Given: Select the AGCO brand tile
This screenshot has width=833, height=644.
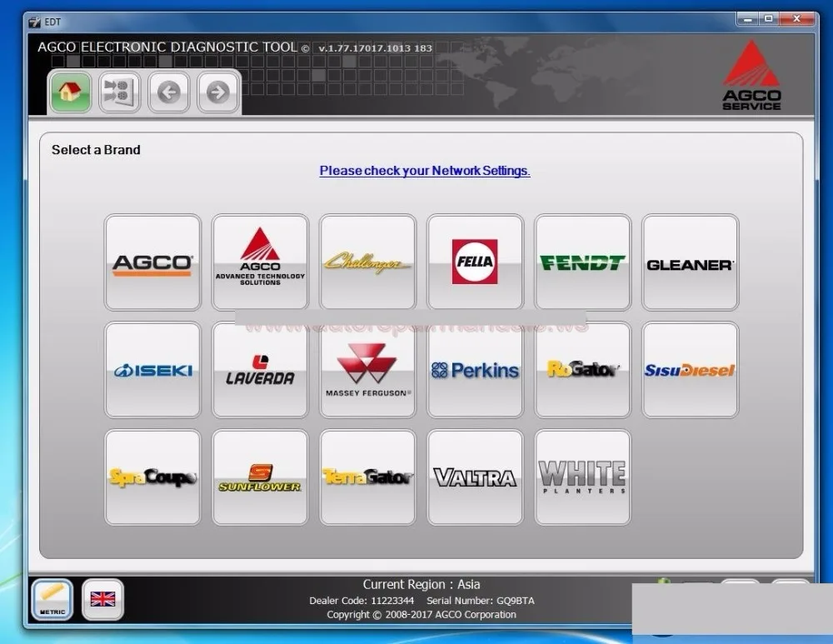Looking at the screenshot, I should (x=153, y=262).
